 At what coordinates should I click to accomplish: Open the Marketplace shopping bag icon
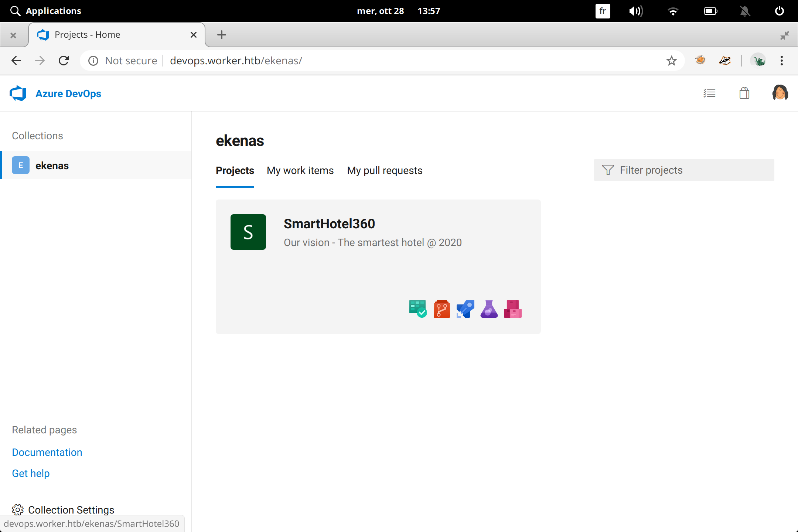coord(744,93)
